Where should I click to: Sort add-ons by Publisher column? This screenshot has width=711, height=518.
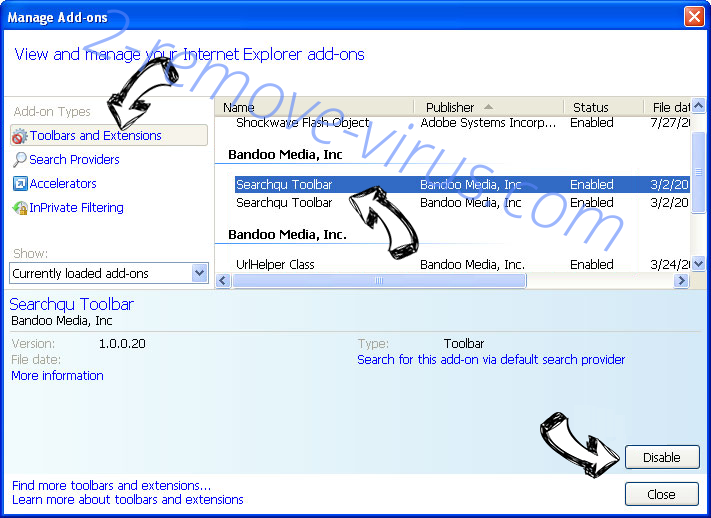pyautogui.click(x=488, y=108)
